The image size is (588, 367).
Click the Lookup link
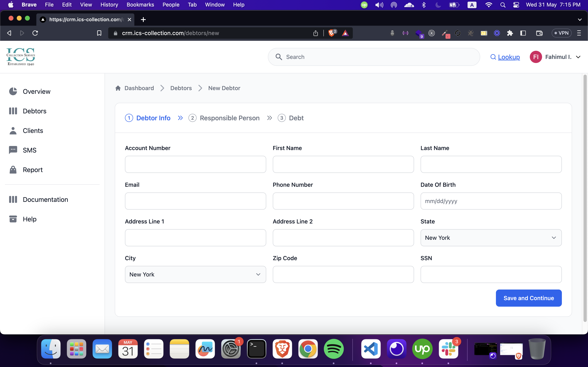click(x=509, y=57)
